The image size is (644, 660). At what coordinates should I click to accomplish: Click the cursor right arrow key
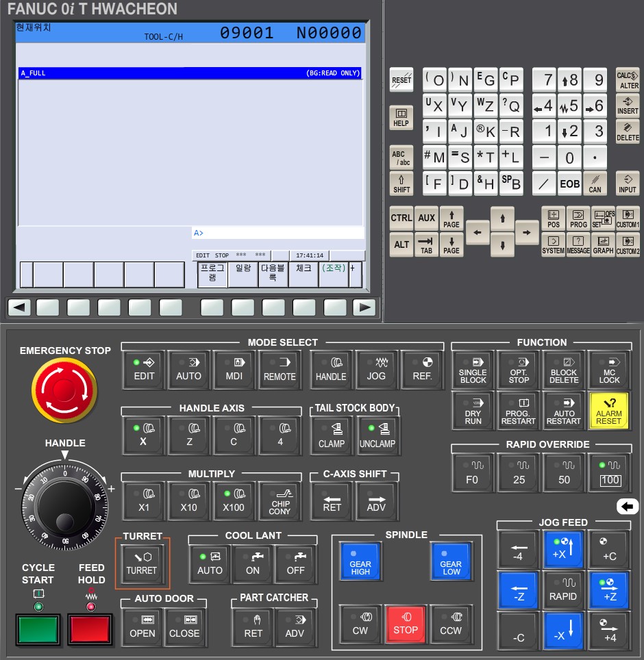pos(527,232)
